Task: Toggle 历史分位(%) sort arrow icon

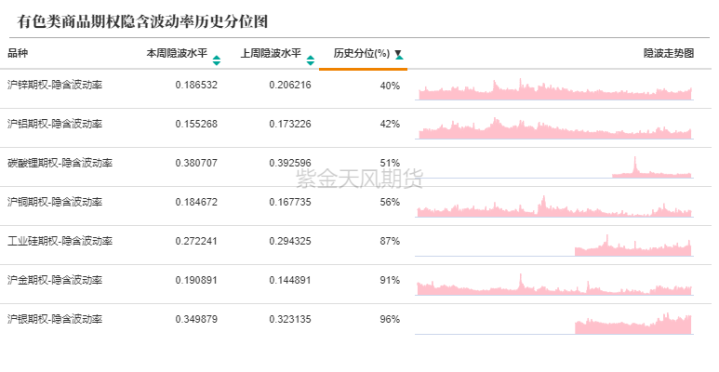Action: pos(398,55)
